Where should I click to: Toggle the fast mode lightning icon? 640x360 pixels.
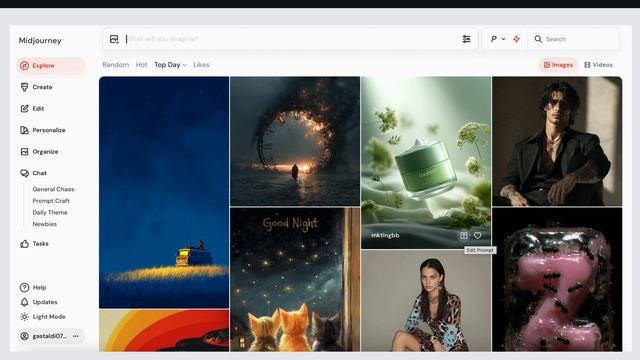click(x=516, y=39)
